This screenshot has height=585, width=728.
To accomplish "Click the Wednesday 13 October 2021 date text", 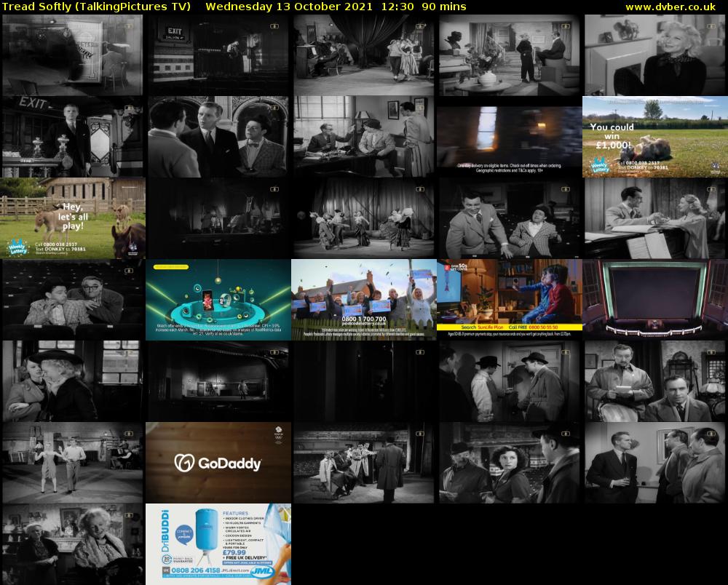I will point(289,7).
